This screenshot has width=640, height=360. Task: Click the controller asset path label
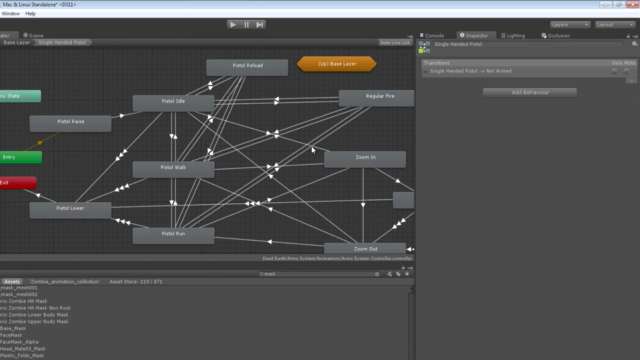coord(337,258)
